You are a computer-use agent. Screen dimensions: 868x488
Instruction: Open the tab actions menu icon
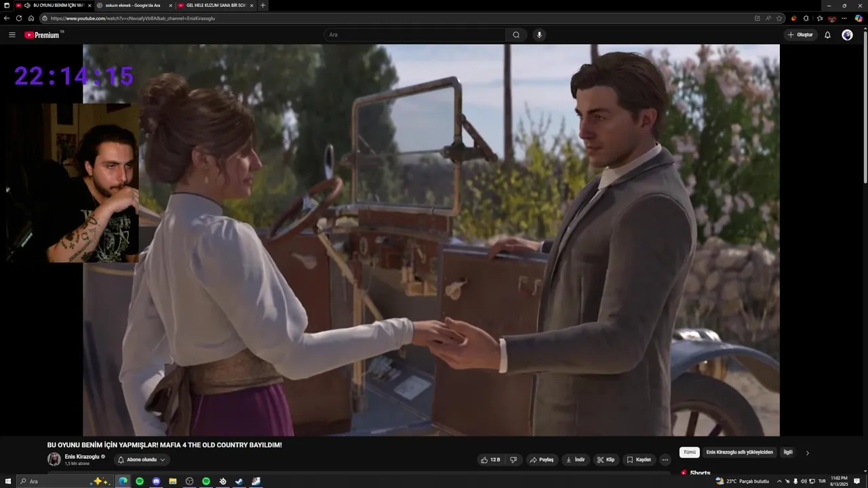point(7,5)
